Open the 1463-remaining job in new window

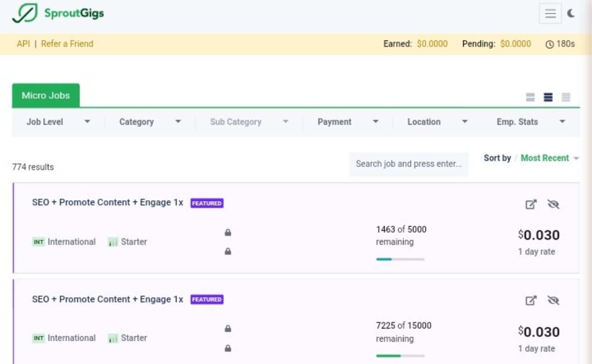coord(531,204)
